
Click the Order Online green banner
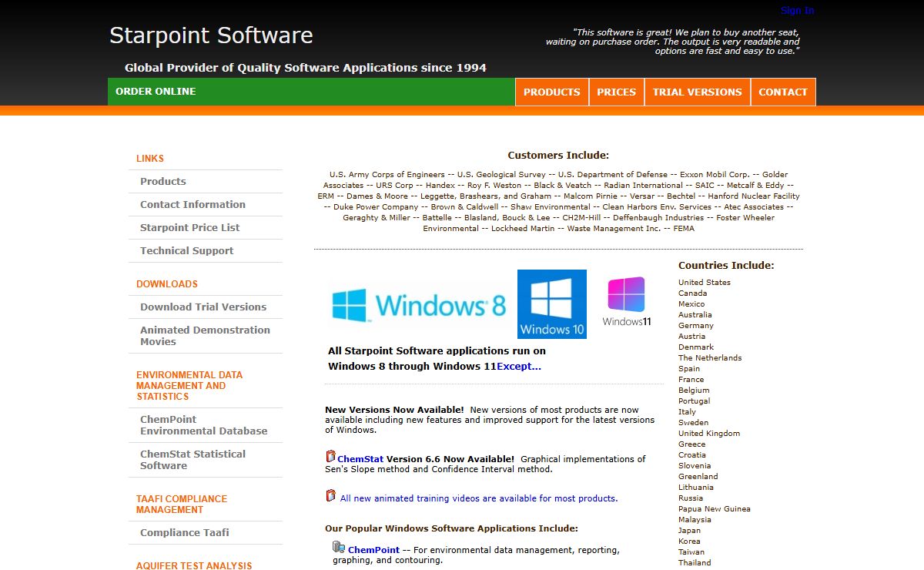(156, 92)
